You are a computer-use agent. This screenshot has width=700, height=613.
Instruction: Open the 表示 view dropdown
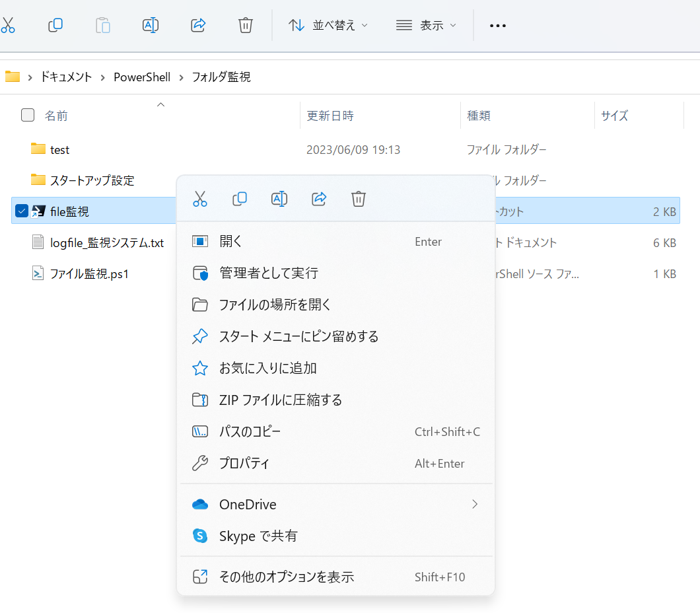coord(427,25)
